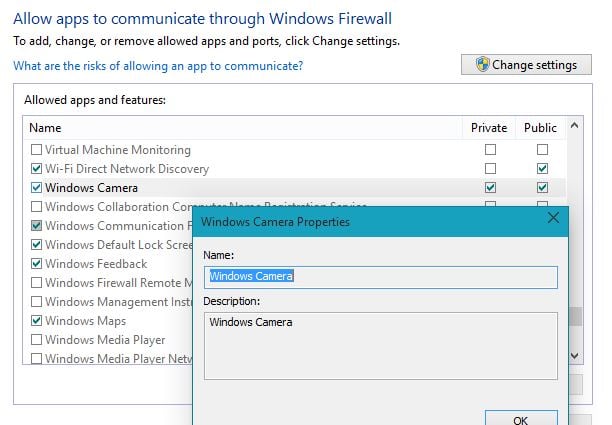612x425 pixels.
Task: Open the risks of allowing an app link
Action: (x=158, y=66)
